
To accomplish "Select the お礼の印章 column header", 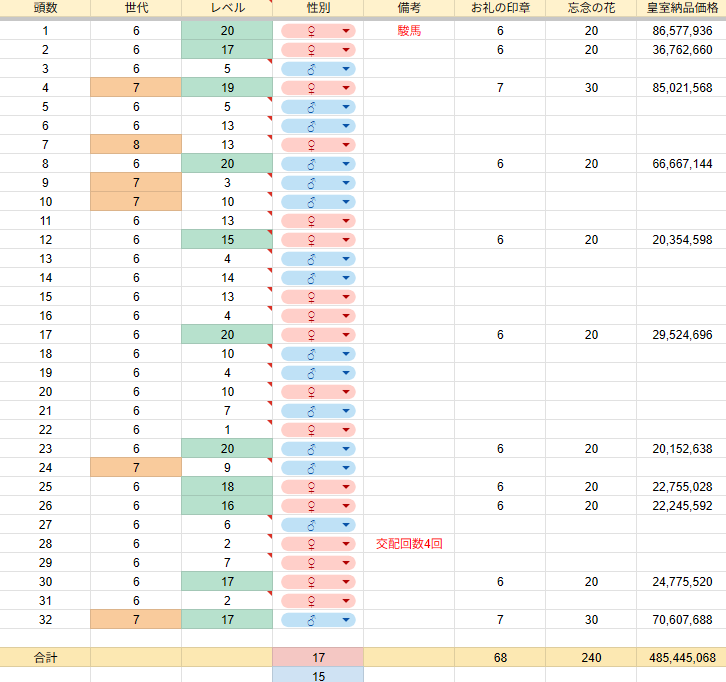I will [500, 8].
